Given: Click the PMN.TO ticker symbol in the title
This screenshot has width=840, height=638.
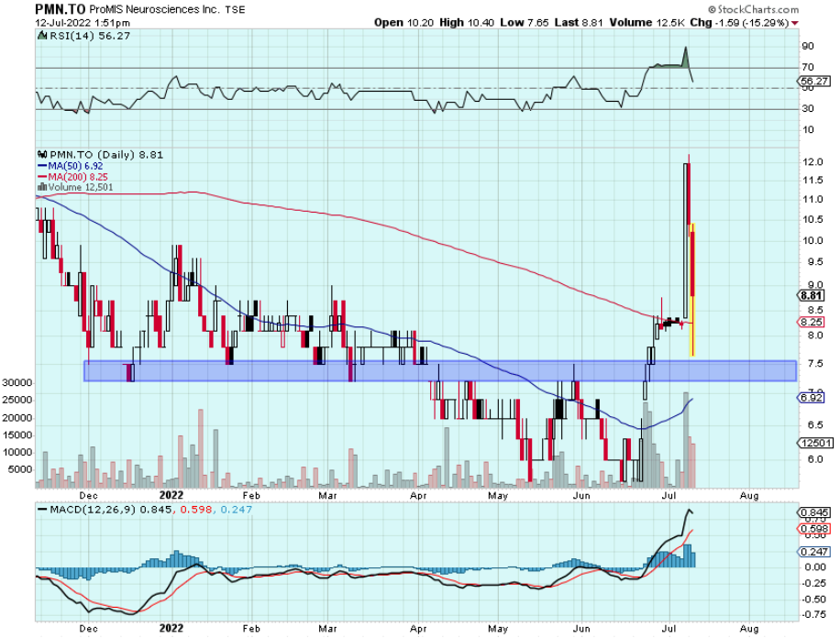Looking at the screenshot, I should [61, 8].
